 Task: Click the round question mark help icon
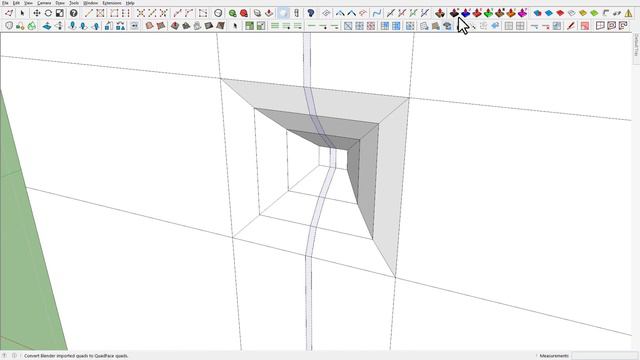(73, 13)
